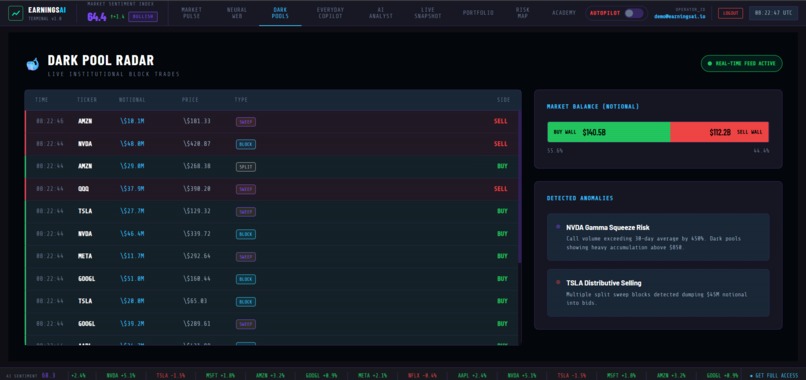The width and height of the screenshot is (806, 380).
Task: Click the Dark Pool Radar whale icon
Action: click(32, 64)
